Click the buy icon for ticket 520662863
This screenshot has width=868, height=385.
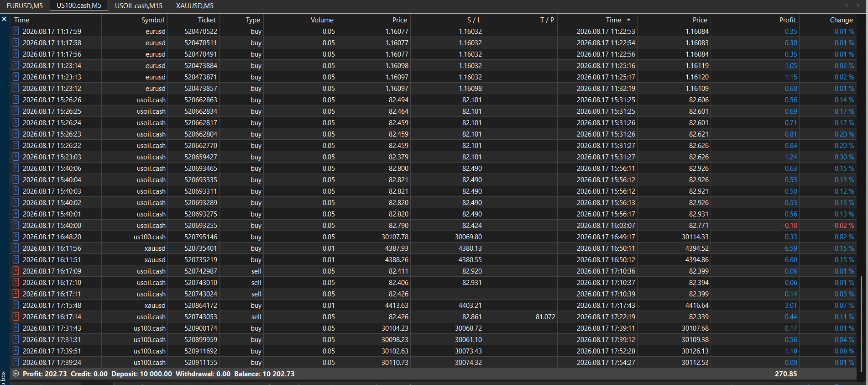pos(16,100)
